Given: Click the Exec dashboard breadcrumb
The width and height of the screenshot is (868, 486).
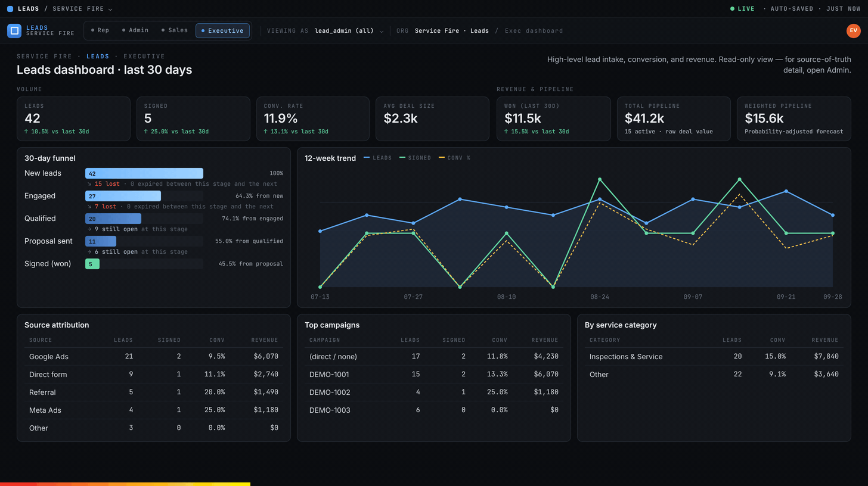Looking at the screenshot, I should (534, 31).
